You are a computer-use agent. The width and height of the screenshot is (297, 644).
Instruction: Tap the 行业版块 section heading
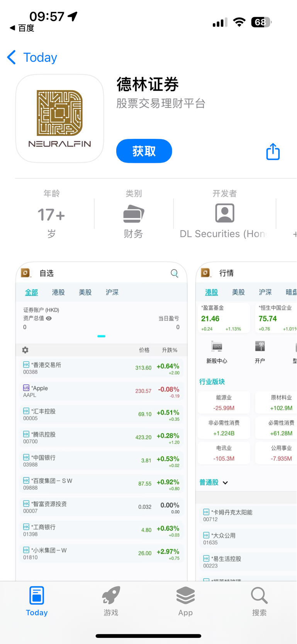(x=212, y=382)
